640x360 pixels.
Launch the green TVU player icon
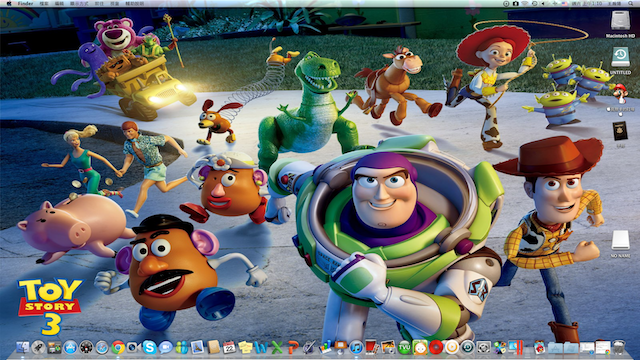tap(404, 347)
